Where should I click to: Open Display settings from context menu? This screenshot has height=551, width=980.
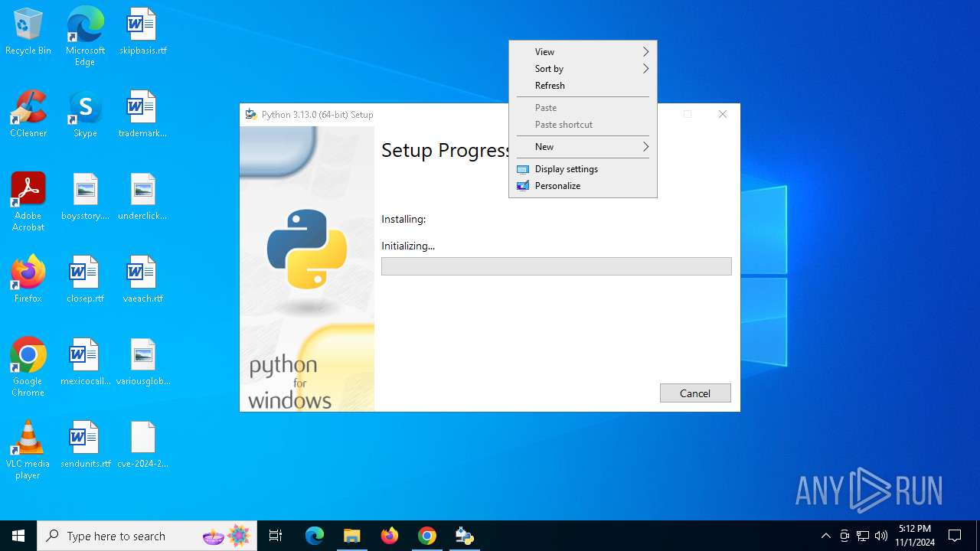pyautogui.click(x=583, y=169)
